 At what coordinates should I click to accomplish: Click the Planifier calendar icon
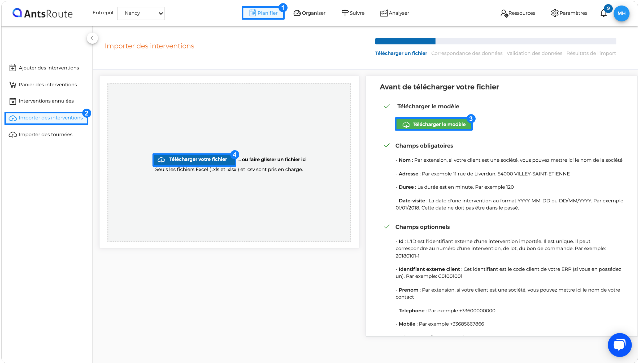pyautogui.click(x=253, y=13)
